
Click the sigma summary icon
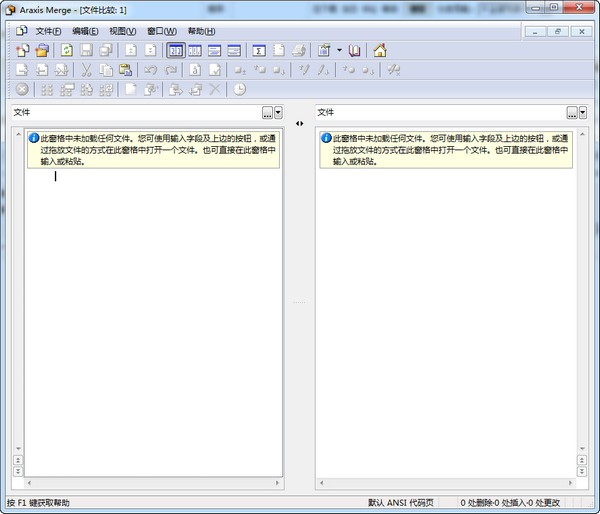pos(259,51)
